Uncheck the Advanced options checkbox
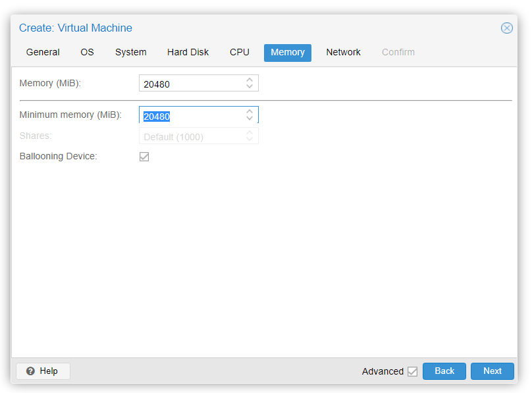The width and height of the screenshot is (532, 393). click(412, 371)
